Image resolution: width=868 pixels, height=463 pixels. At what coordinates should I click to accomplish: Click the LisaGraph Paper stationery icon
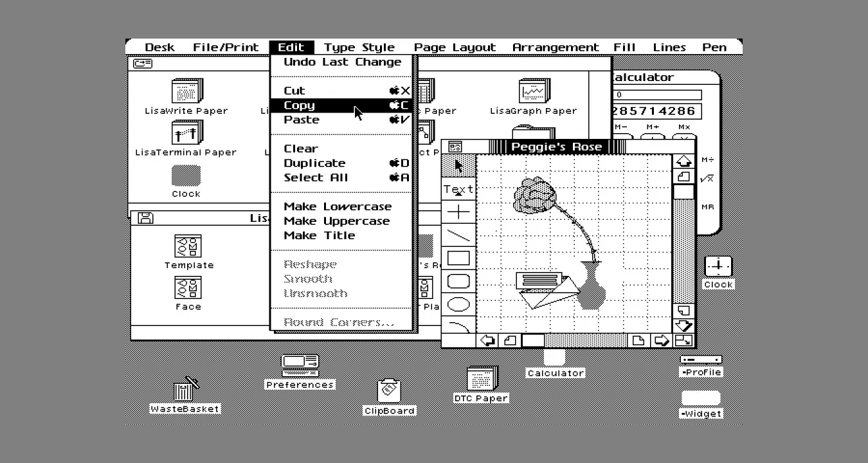click(534, 91)
